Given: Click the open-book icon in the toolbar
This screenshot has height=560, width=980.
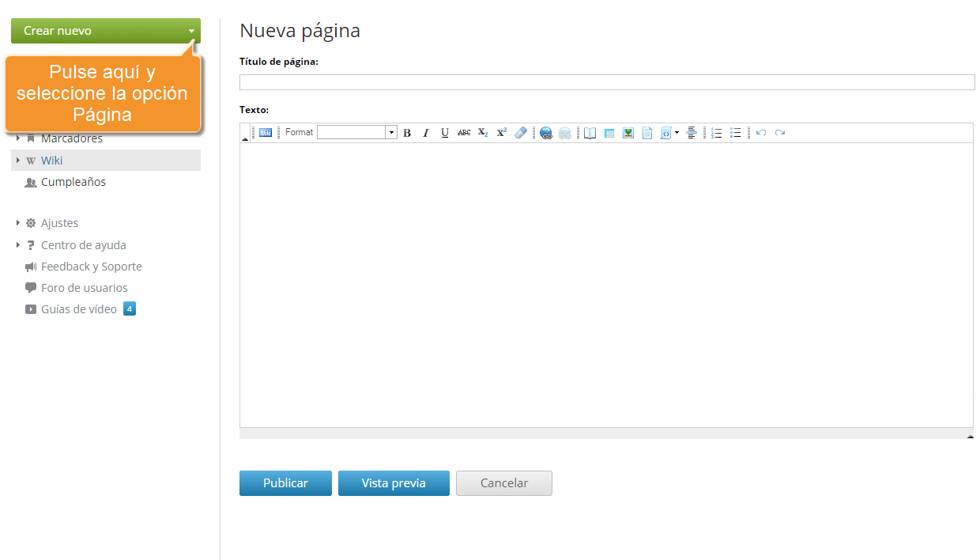Looking at the screenshot, I should point(590,133).
